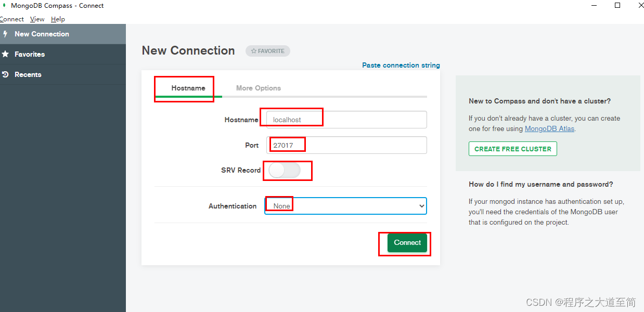This screenshot has width=644, height=312.
Task: Toggle the SRV Record switch
Action: (x=285, y=170)
